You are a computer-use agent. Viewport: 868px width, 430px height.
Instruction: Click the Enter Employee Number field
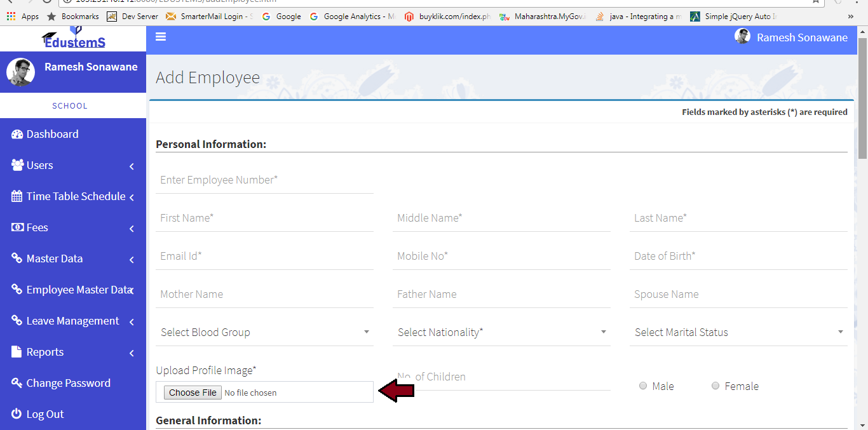(264, 180)
